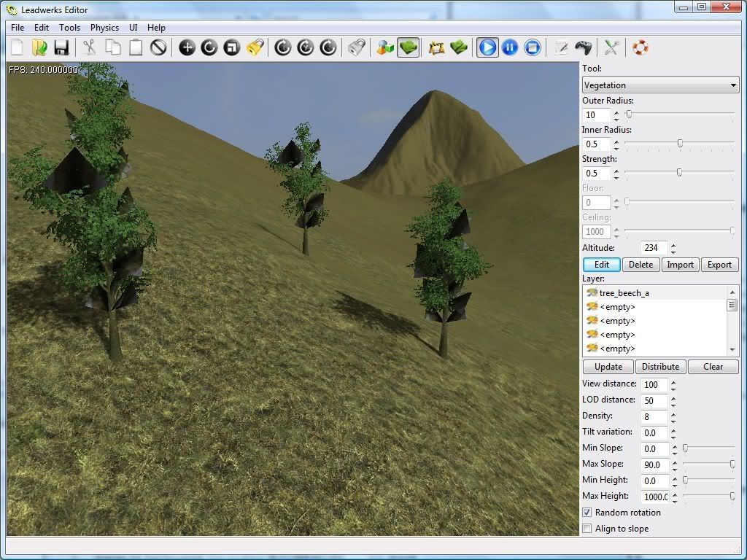The image size is (747, 560).
Task: Increase Density with its up arrow
Action: click(x=673, y=414)
